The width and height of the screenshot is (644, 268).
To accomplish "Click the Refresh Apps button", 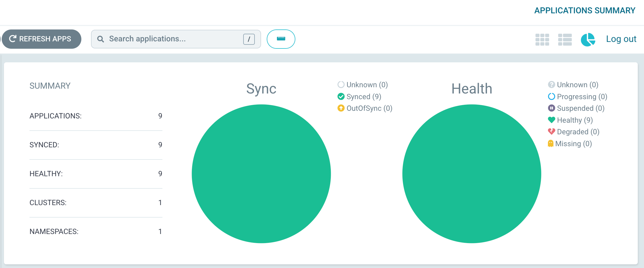I will 42,39.
